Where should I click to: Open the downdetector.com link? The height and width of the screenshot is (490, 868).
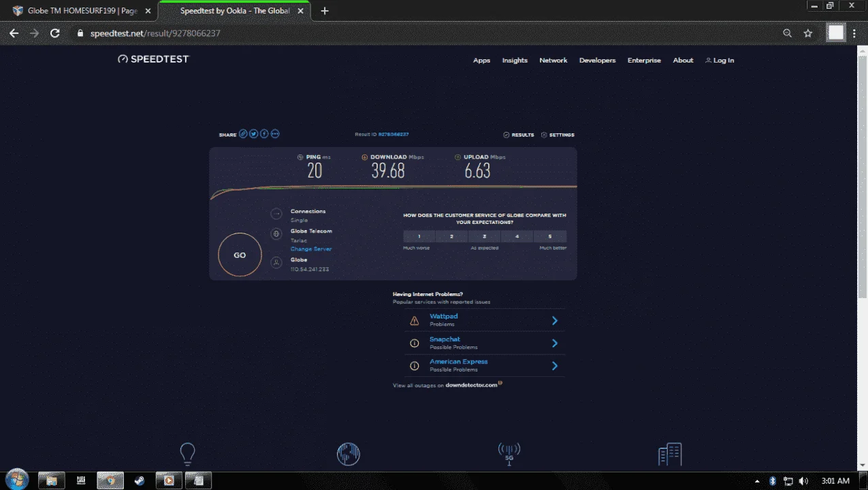pos(471,385)
